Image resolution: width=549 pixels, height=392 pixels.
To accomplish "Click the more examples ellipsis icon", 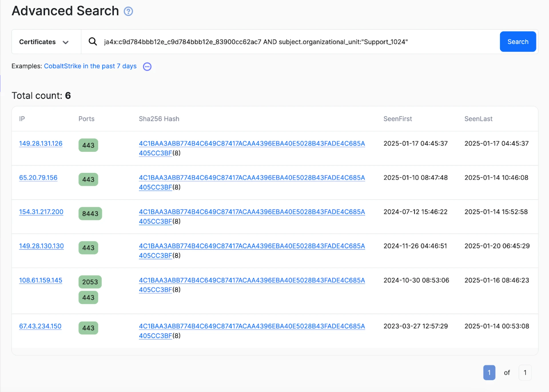I will click(147, 67).
